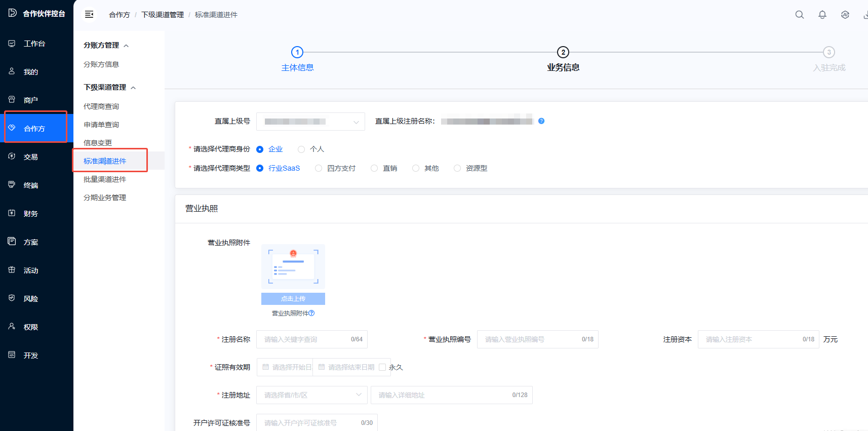The image size is (868, 431).
Task: Click the search icon in top bar
Action: pos(799,15)
